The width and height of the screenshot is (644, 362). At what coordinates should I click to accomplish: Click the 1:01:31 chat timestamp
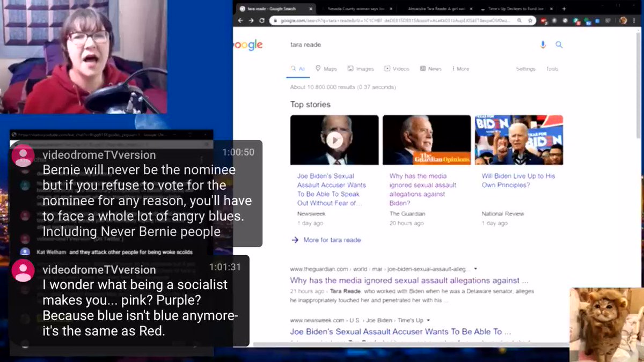[x=225, y=267]
